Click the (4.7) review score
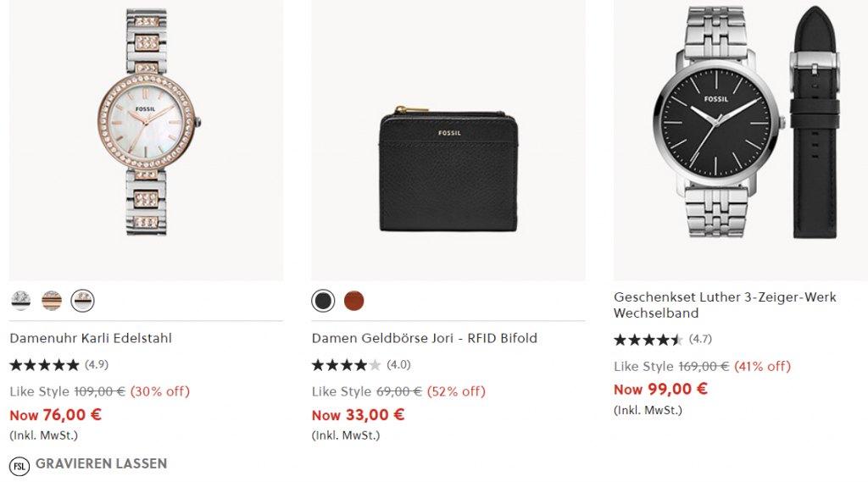 [700, 340]
